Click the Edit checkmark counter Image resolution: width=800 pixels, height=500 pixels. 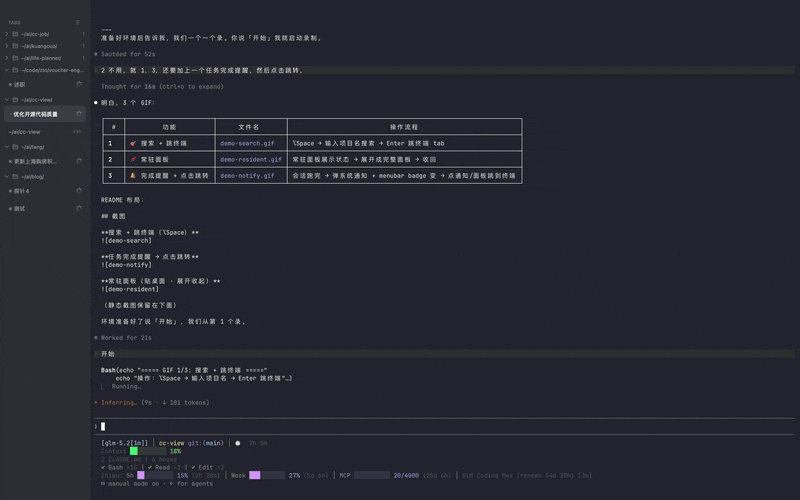(208, 467)
